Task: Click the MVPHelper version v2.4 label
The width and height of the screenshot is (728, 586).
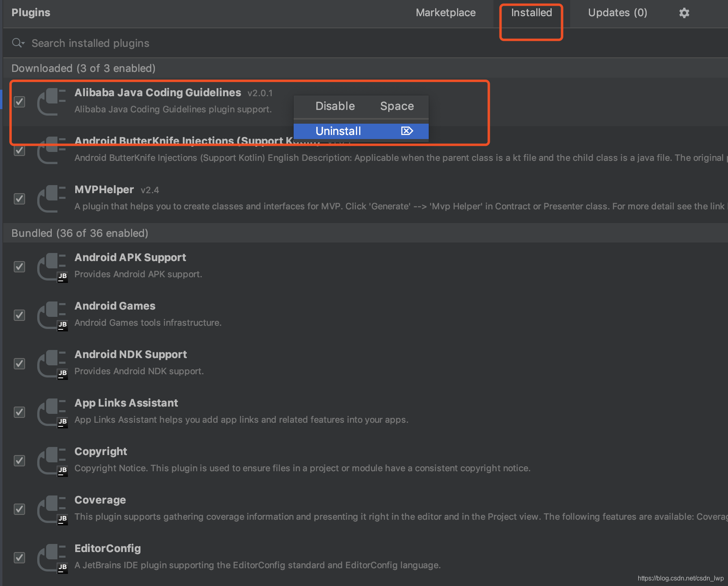Action: click(x=150, y=190)
